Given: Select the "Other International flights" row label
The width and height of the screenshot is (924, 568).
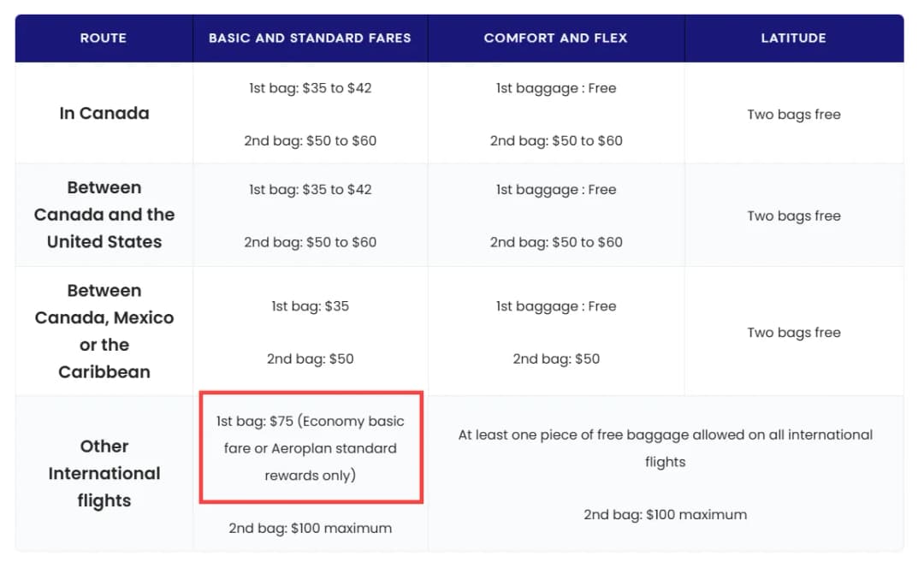Looking at the screenshot, I should point(104,473).
